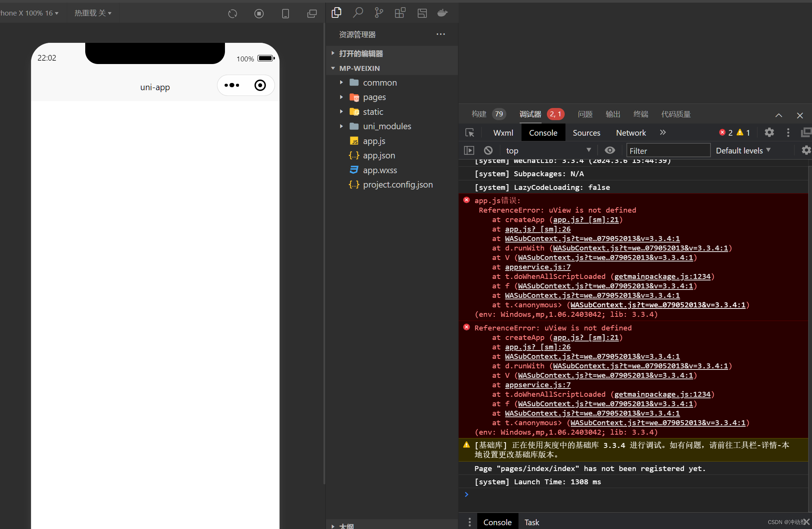This screenshot has height=529, width=812.
Task: Activate the element inspector tool
Action: point(470,133)
